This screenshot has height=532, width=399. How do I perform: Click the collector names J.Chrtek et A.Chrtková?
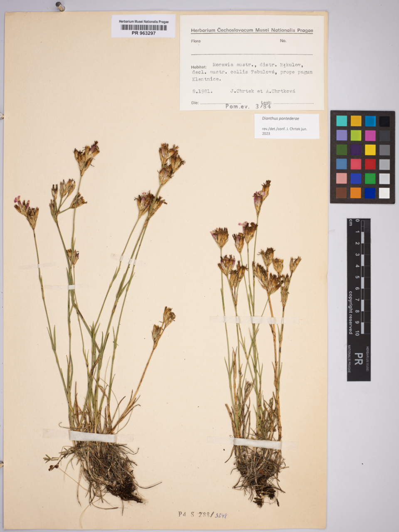[x=263, y=91]
